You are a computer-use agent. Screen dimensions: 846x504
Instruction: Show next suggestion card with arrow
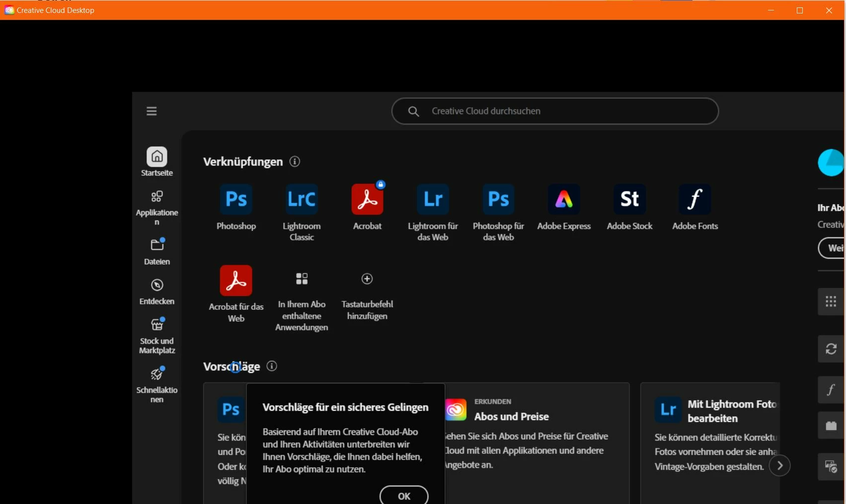tap(780, 465)
